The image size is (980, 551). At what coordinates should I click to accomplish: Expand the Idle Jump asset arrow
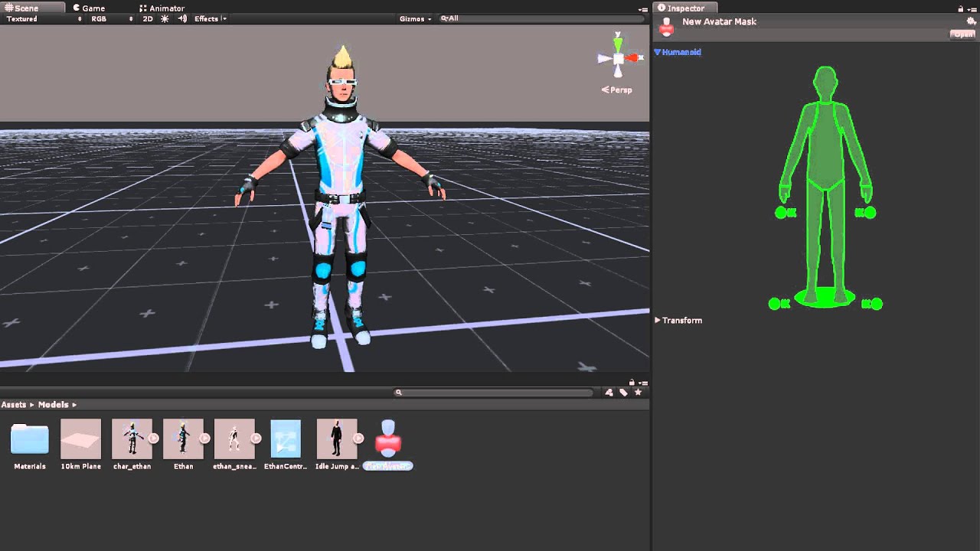[x=359, y=439]
